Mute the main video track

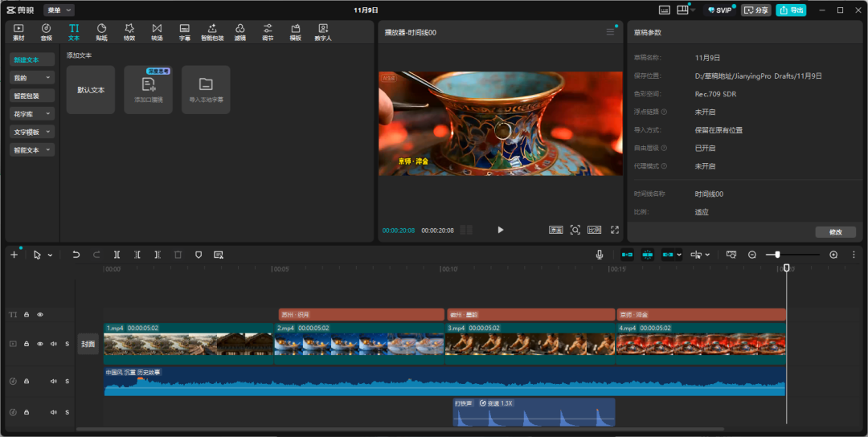pos(54,344)
